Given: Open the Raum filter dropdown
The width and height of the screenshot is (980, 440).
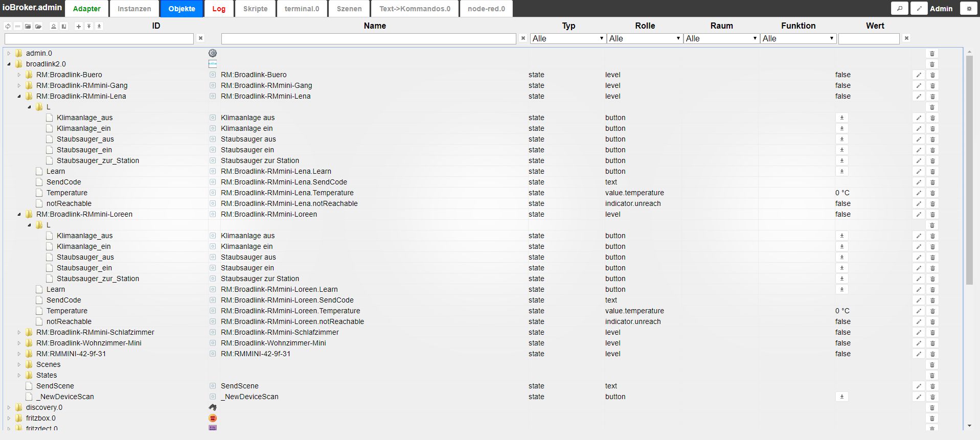Looking at the screenshot, I should pos(721,38).
